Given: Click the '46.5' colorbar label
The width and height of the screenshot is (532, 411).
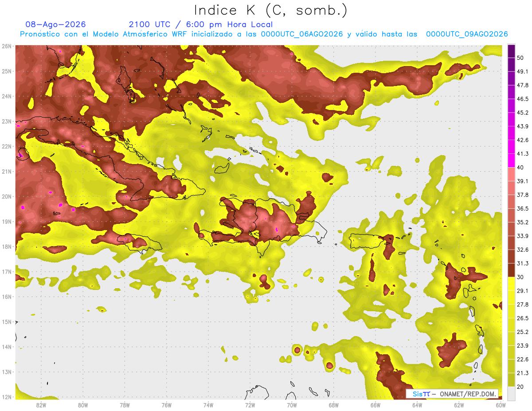Looking at the screenshot, I should pyautogui.click(x=523, y=99).
